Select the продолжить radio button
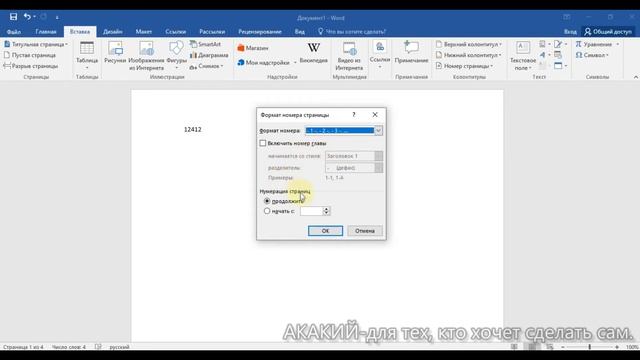Viewport: 640px width, 360px height. 267,201
